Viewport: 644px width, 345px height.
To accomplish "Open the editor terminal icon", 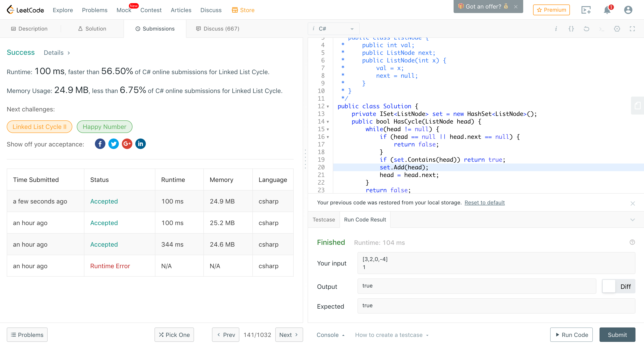I will tap(602, 29).
